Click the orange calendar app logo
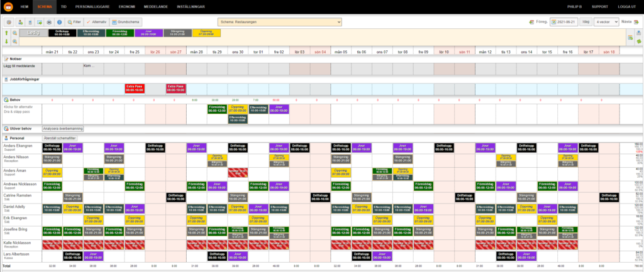 [9, 7]
